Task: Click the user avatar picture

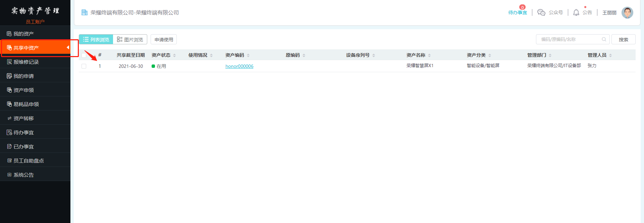Action: tap(627, 12)
